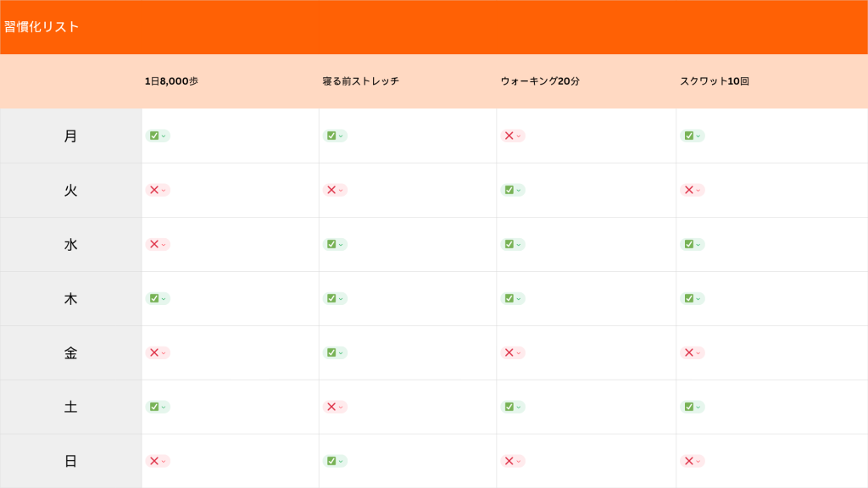Click the 習慣化リスト title text
The height and width of the screenshot is (488, 868).
pyautogui.click(x=42, y=27)
